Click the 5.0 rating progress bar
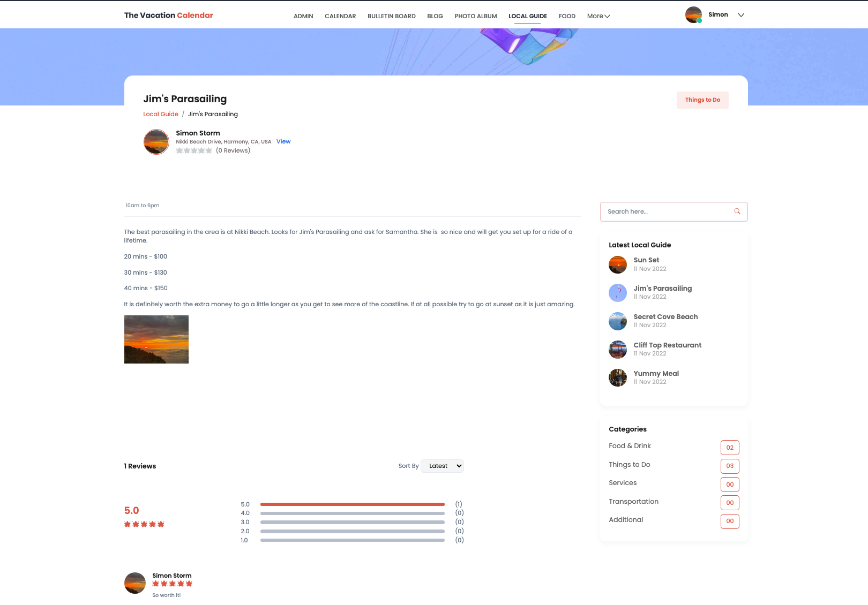Image resolution: width=868 pixels, height=605 pixels. tap(352, 504)
